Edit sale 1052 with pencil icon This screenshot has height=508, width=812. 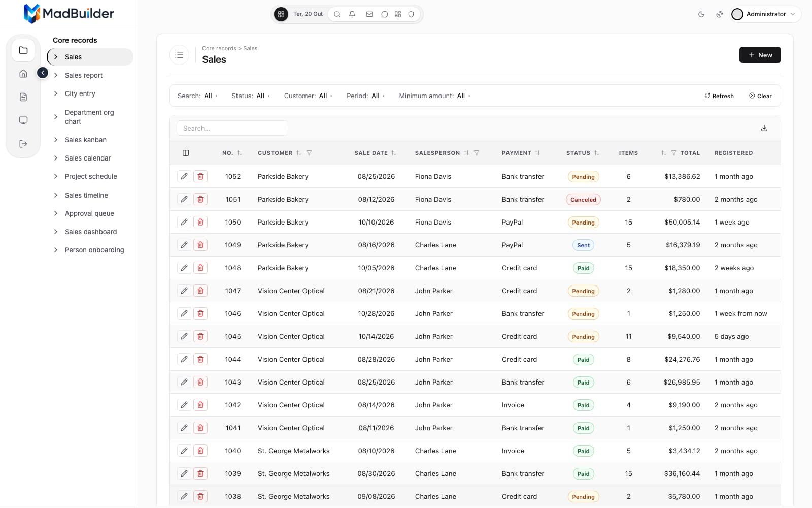pos(184,176)
